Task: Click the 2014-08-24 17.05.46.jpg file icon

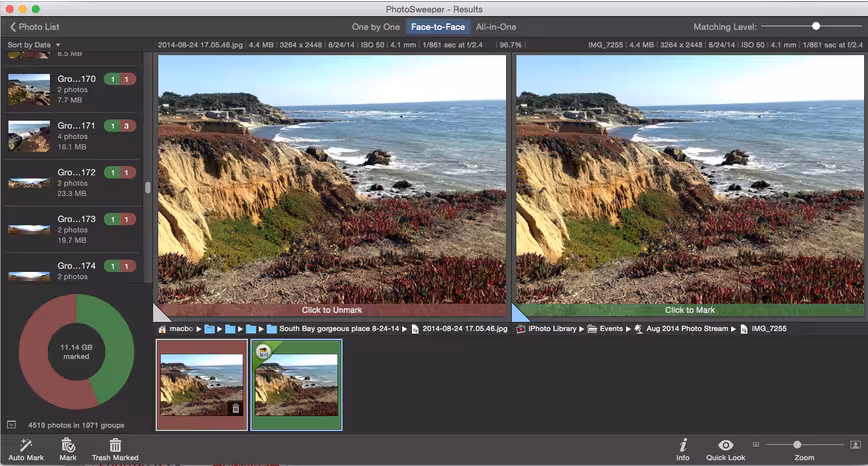Action: pos(415,329)
